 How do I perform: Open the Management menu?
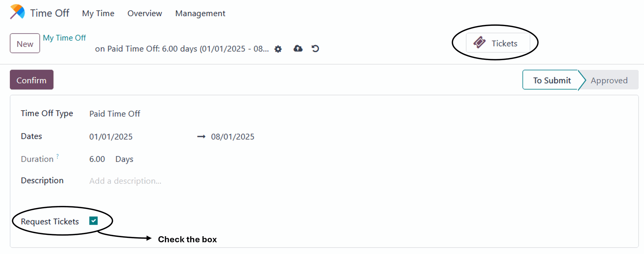pos(200,13)
